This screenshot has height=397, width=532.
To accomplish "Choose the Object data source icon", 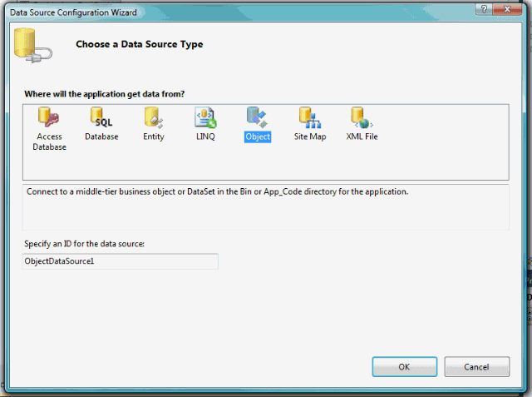I will (257, 117).
